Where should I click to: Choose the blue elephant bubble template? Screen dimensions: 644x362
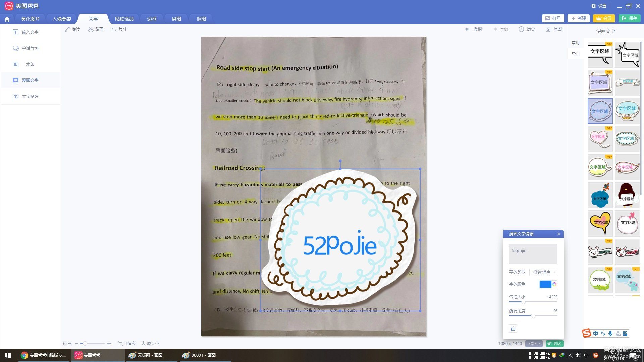pos(627,280)
